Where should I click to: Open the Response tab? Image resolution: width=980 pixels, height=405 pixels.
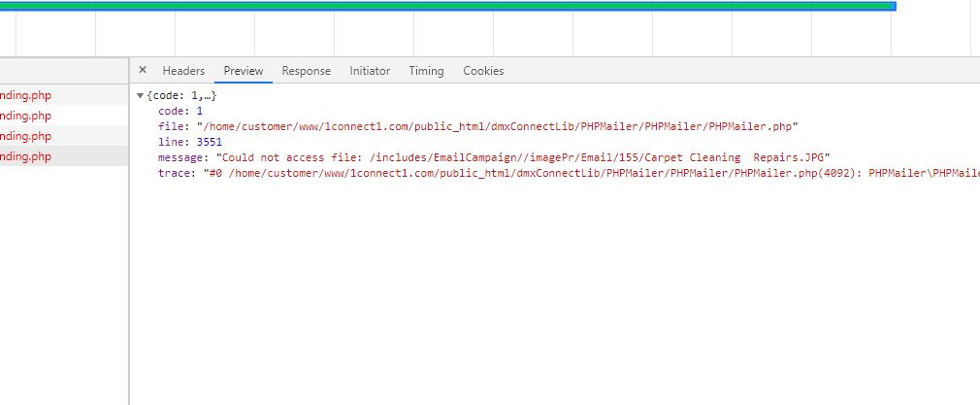306,71
